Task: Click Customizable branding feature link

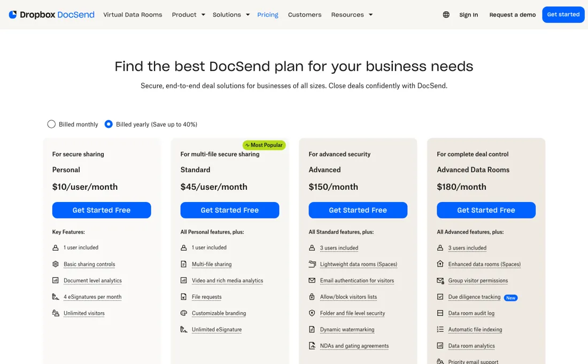Action: click(219, 313)
